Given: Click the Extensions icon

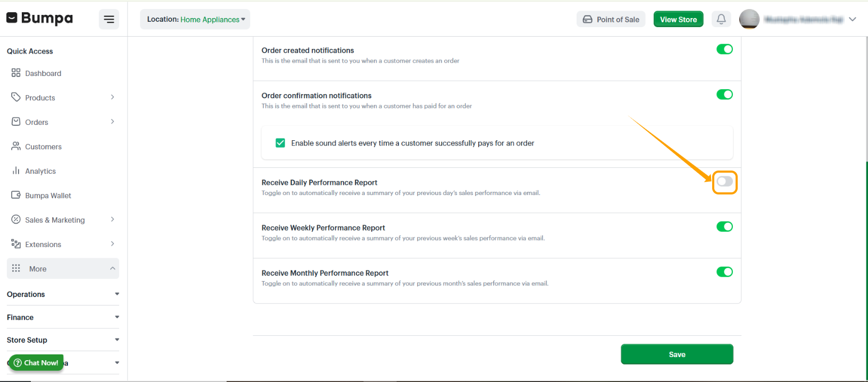Looking at the screenshot, I should pyautogui.click(x=16, y=244).
